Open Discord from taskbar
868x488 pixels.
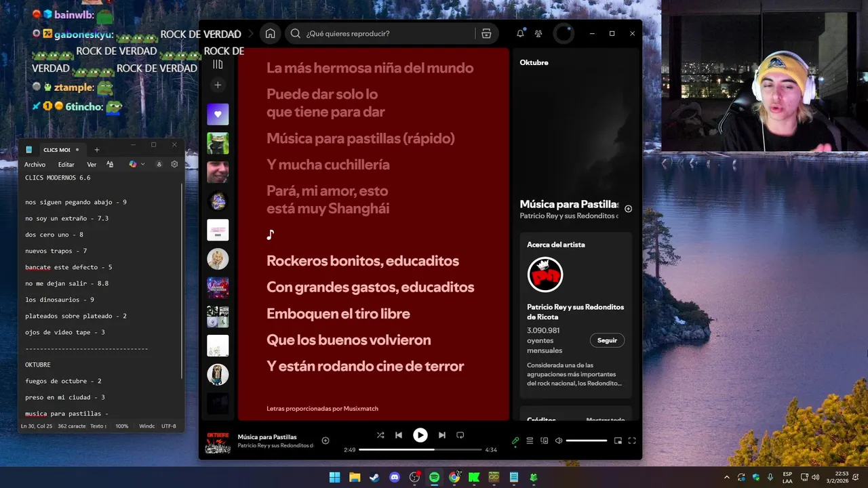395,477
